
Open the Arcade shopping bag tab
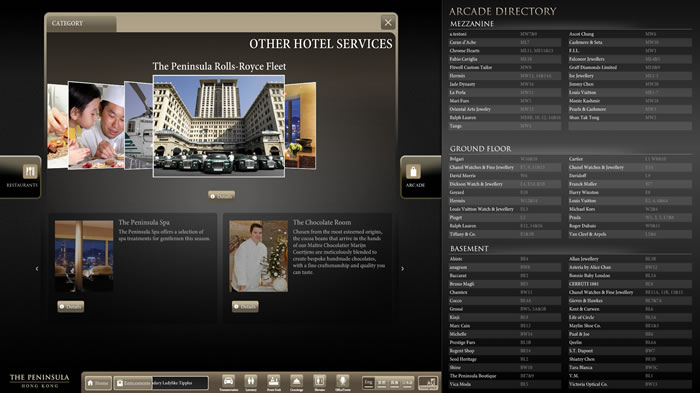click(x=420, y=176)
